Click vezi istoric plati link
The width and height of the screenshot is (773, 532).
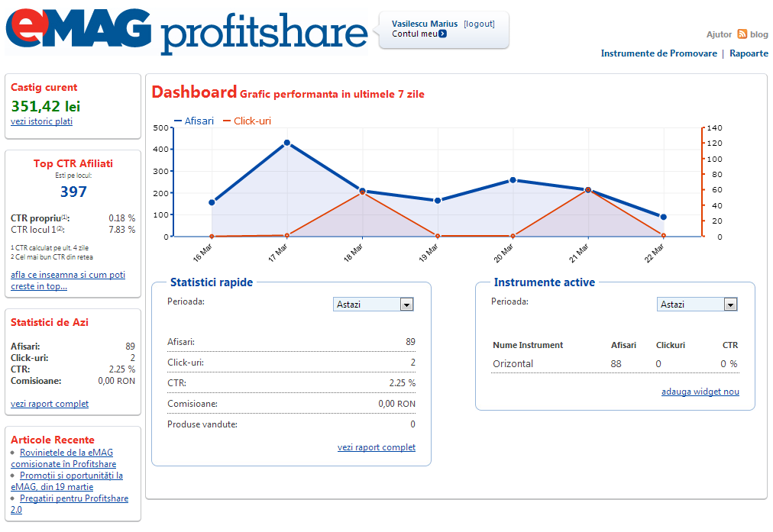point(41,121)
